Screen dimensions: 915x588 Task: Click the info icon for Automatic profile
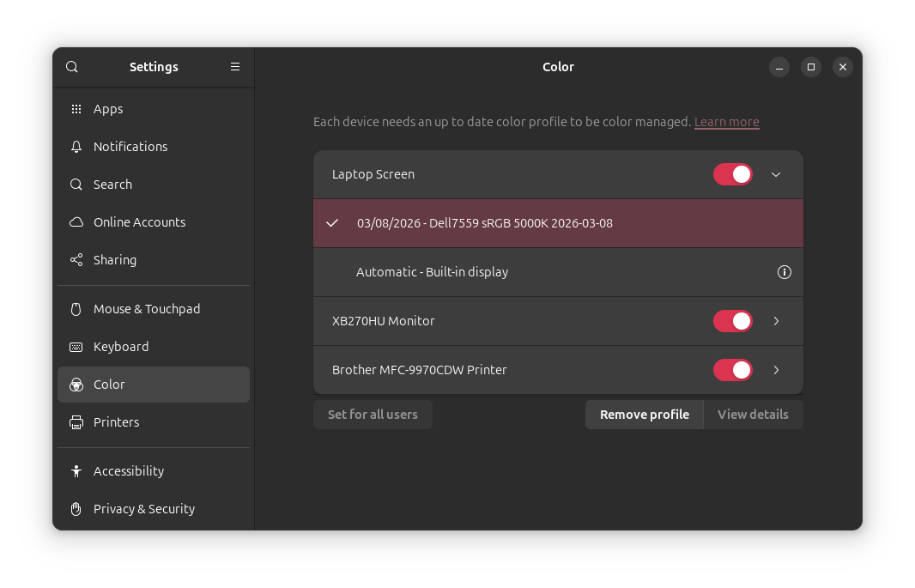[784, 272]
